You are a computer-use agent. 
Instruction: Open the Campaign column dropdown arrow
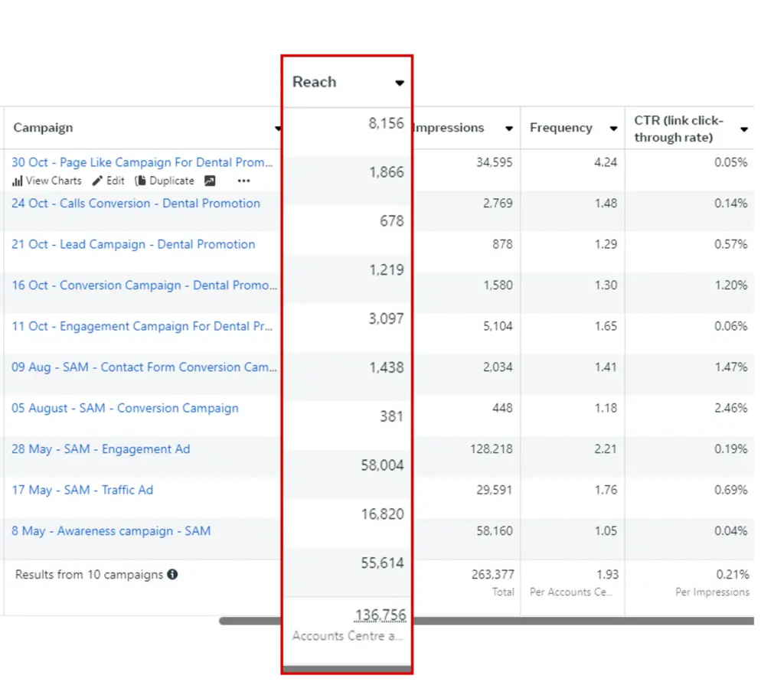coord(278,129)
